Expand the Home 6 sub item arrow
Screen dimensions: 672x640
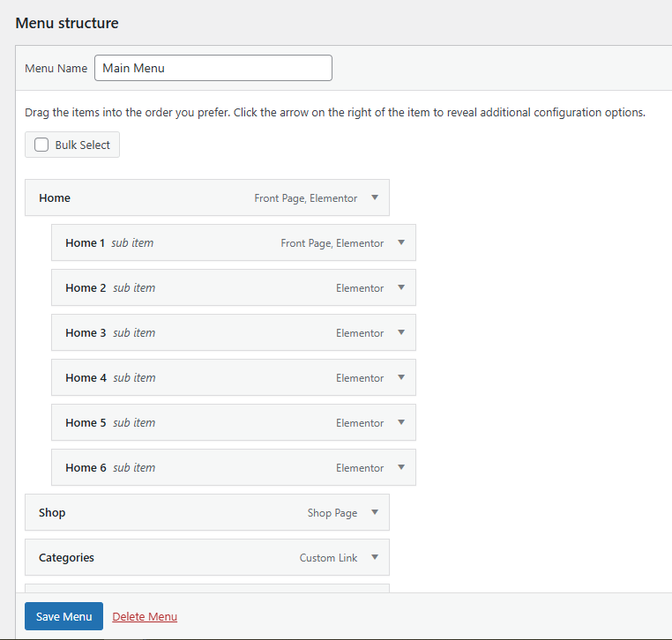coord(401,468)
